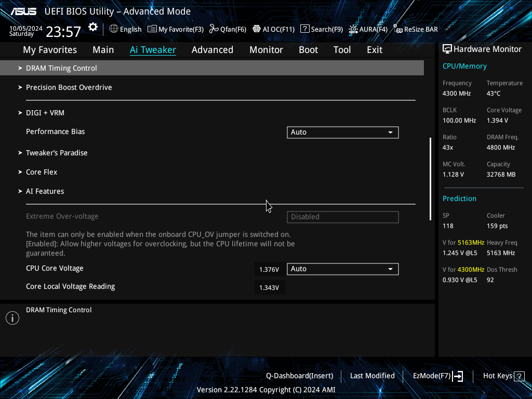Expand DRAM Timing Control submenu

click(212, 68)
